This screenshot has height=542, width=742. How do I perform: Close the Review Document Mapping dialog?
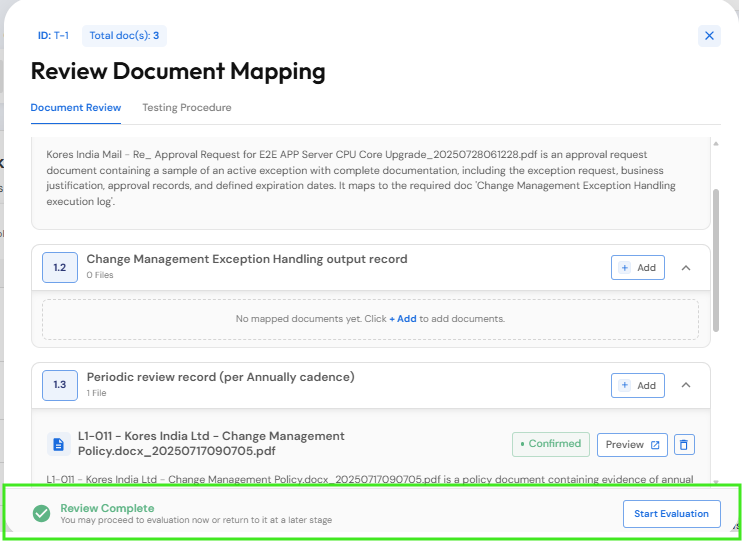709,36
